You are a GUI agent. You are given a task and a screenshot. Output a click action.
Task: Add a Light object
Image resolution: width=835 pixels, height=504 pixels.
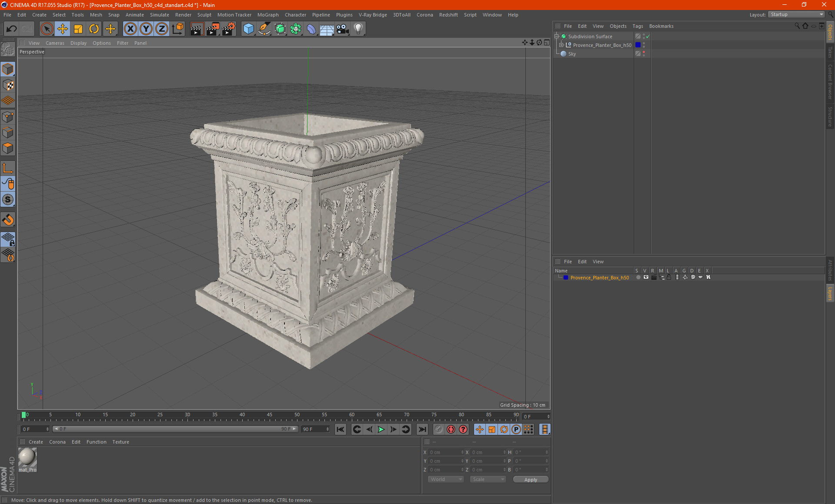click(358, 29)
